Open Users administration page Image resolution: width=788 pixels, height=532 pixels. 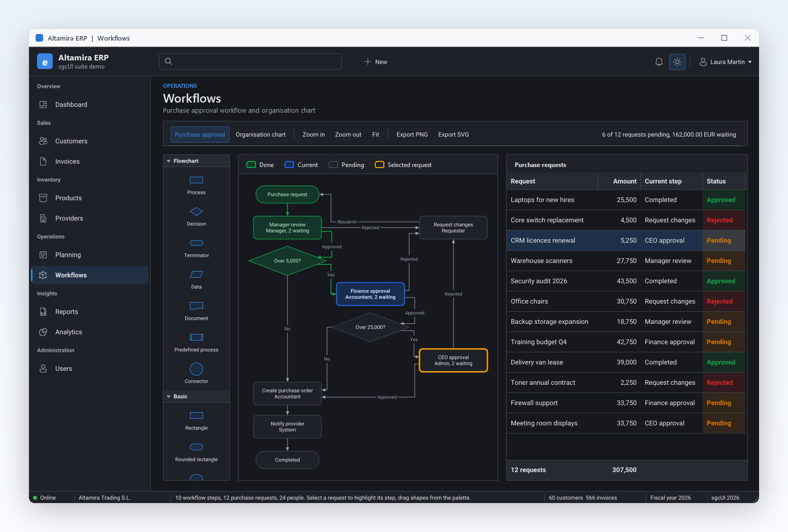90,369
